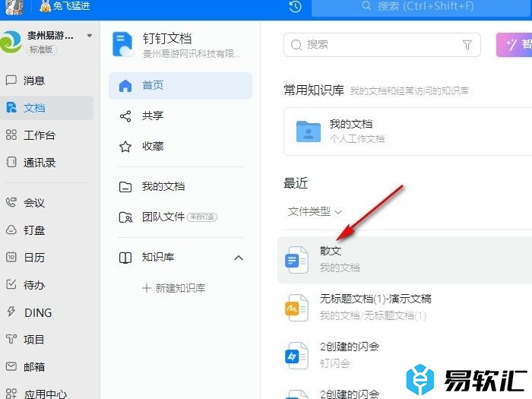The height and width of the screenshot is (399, 532).
Task: Click the 知识库 book icon
Action: coord(125,258)
